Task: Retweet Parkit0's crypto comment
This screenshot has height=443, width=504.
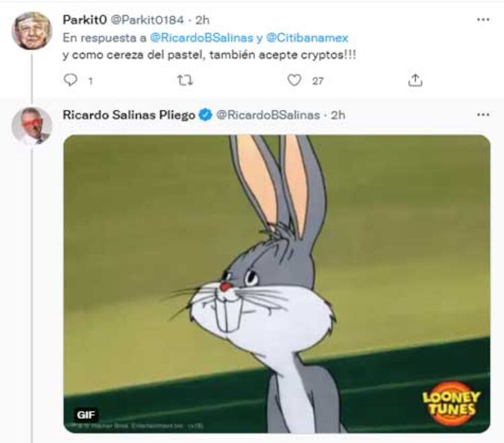Action: (184, 81)
